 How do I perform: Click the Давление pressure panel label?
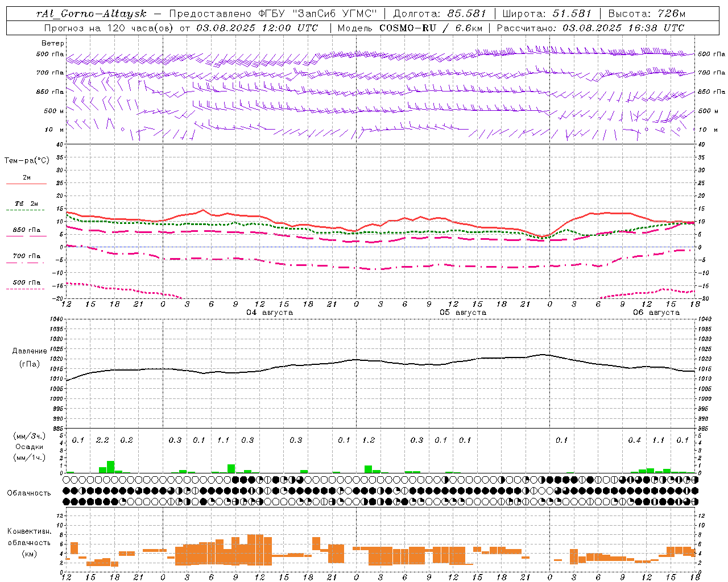(x=30, y=351)
